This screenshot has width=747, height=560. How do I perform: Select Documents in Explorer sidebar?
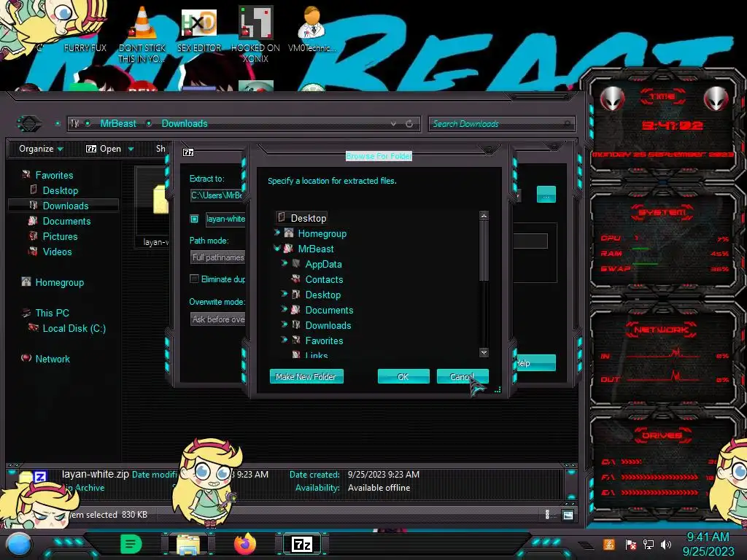[x=66, y=221]
